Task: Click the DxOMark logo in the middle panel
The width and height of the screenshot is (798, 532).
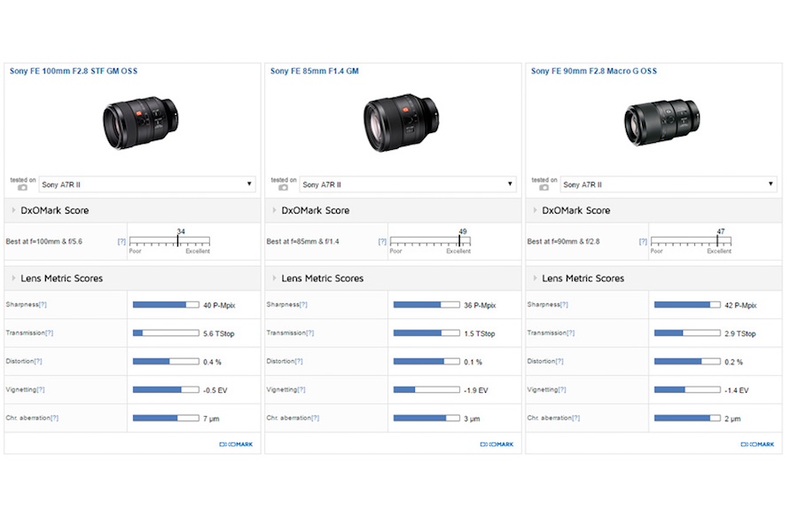Action: (x=497, y=444)
